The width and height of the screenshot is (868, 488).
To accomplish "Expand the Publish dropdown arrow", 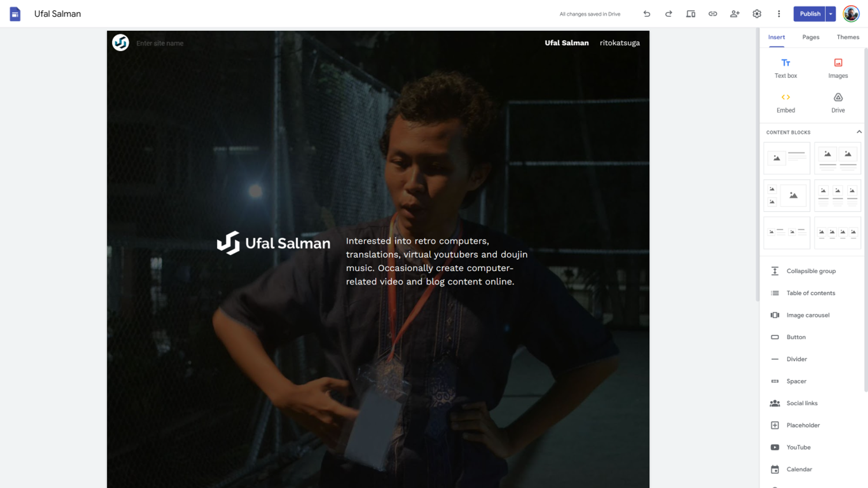I will (831, 14).
